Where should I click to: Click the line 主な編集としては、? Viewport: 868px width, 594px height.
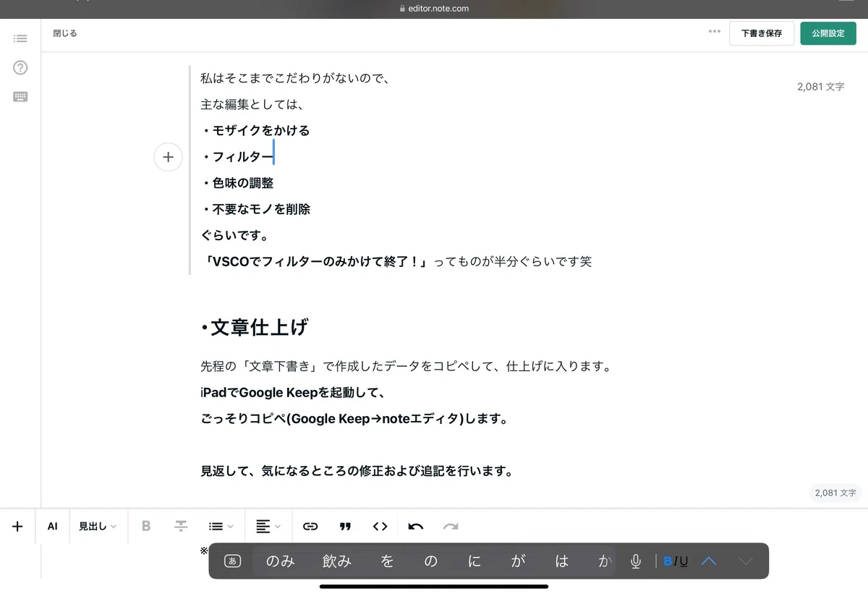[252, 104]
